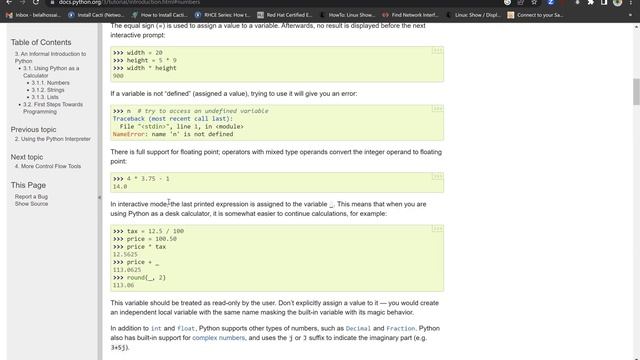Show more bookmarks with the overflow chevron
The width and height of the screenshot is (640, 360).
(x=630, y=15)
